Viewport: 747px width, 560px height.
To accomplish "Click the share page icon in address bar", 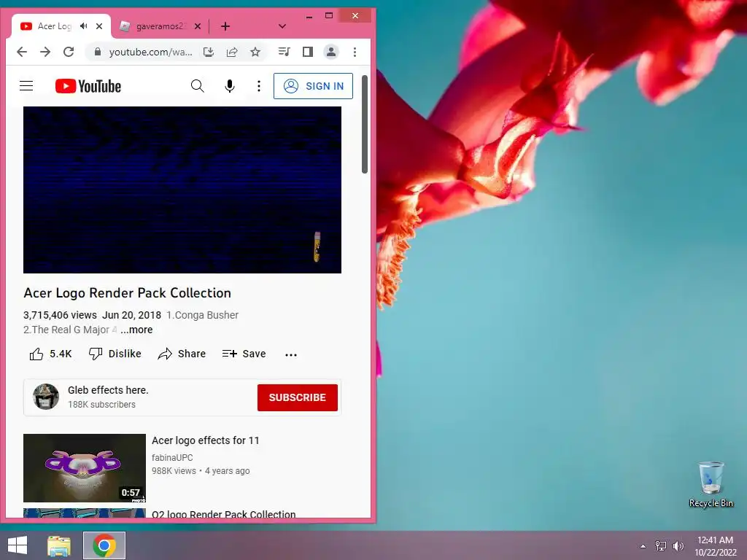I will click(x=232, y=52).
